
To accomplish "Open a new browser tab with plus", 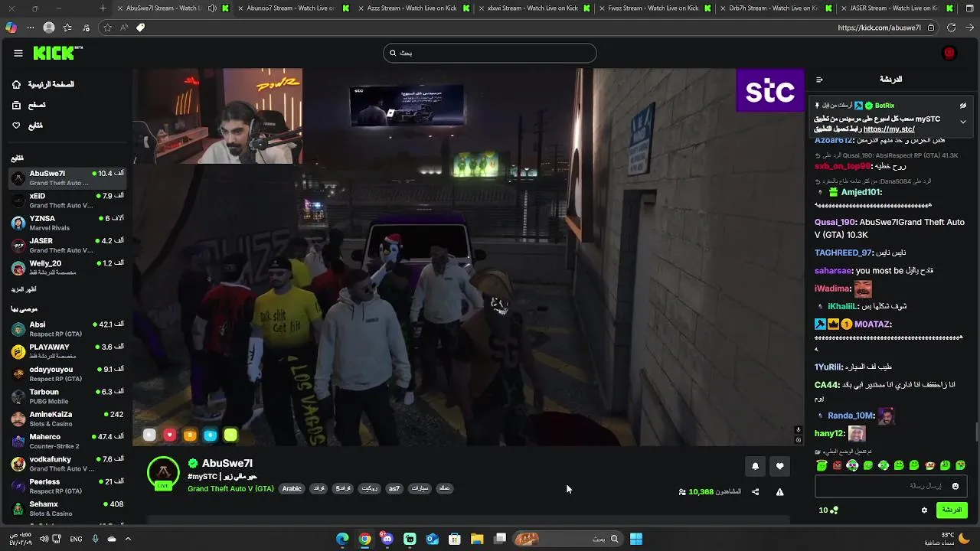I will [x=103, y=8].
